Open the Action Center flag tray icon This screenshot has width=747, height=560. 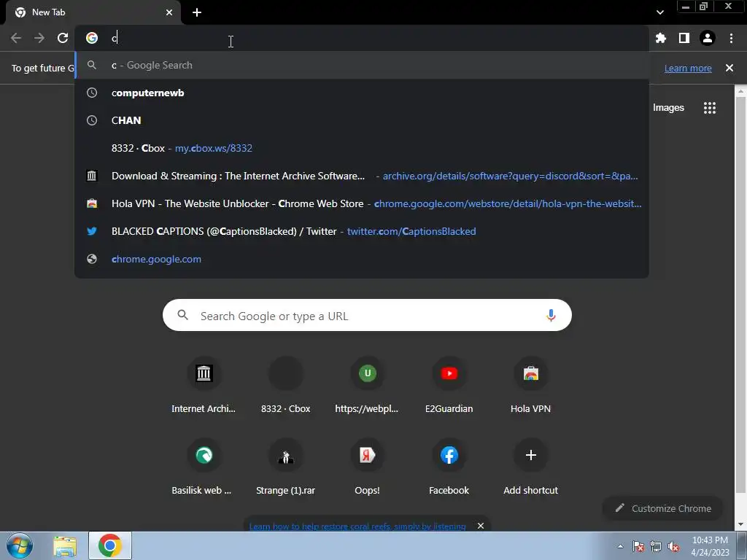638,546
